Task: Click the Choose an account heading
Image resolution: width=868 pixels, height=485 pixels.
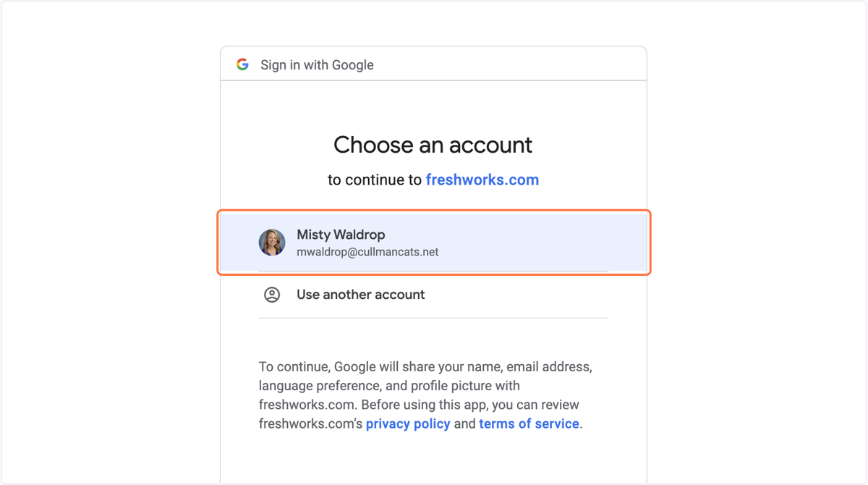Action: tap(433, 145)
